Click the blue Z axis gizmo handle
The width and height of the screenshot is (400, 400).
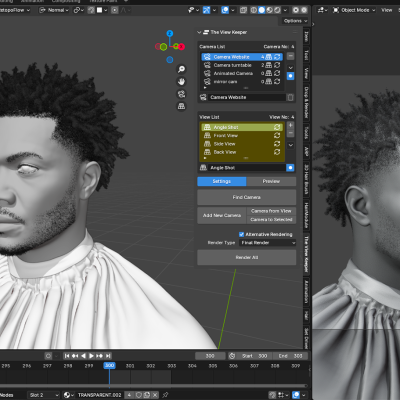170,33
